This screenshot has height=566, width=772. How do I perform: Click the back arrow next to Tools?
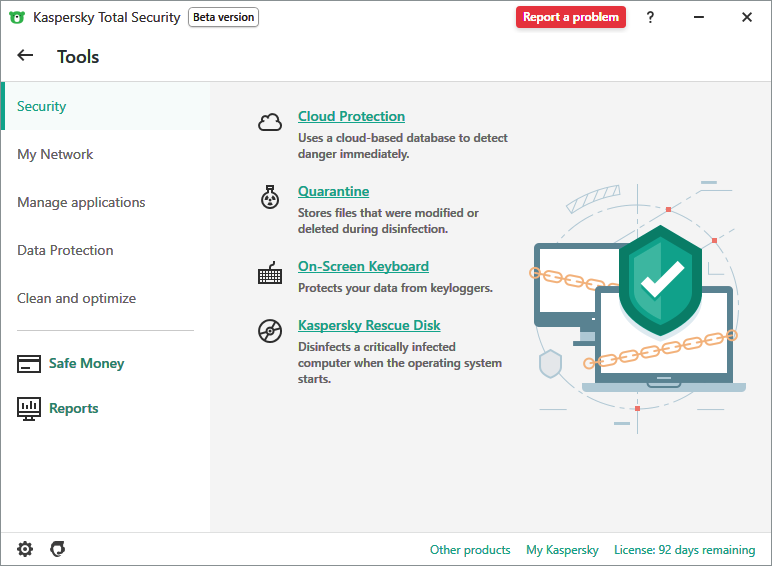(x=26, y=56)
